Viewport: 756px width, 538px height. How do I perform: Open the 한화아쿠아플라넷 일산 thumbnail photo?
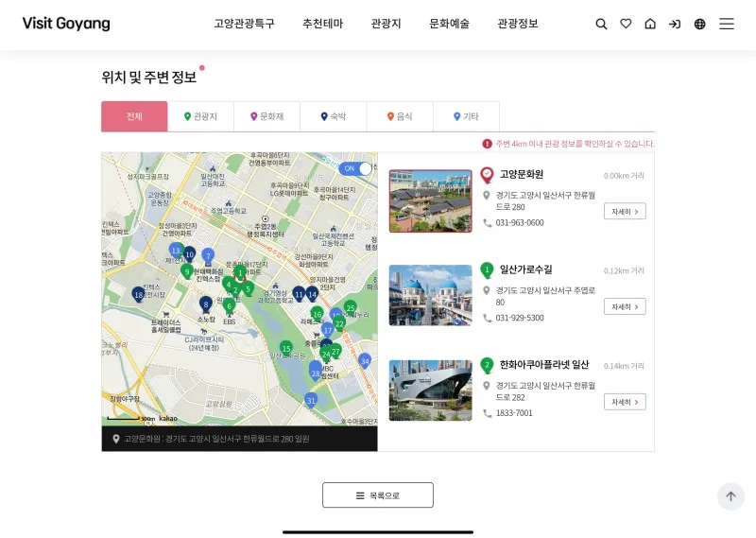(431, 390)
